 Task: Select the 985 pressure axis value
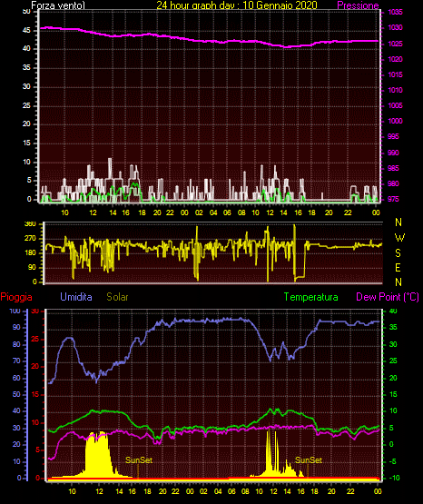tap(393, 168)
